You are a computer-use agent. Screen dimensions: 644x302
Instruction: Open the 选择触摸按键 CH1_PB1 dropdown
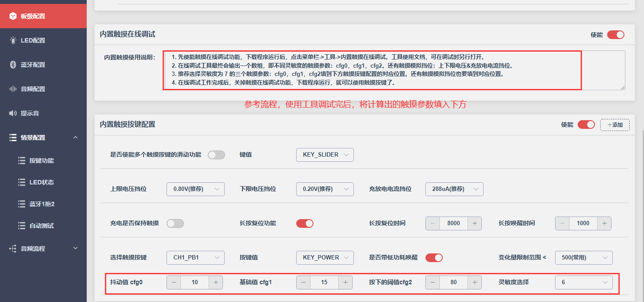196,258
